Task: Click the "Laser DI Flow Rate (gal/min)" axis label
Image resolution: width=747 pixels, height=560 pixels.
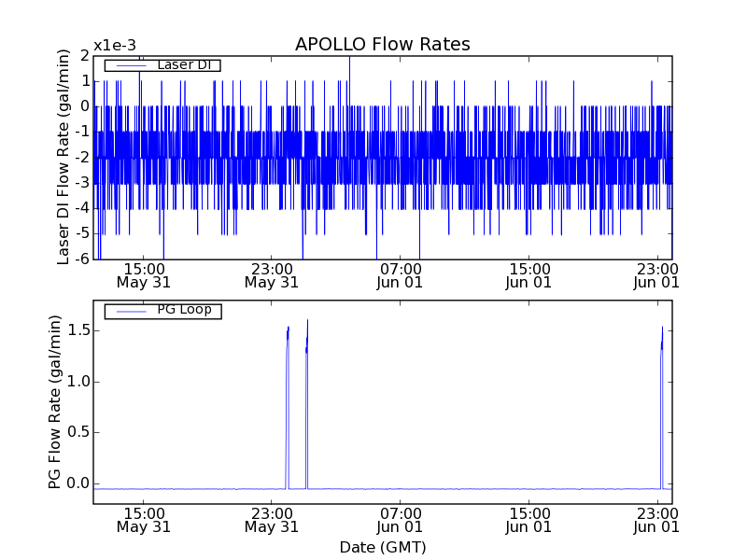Action: 63,157
